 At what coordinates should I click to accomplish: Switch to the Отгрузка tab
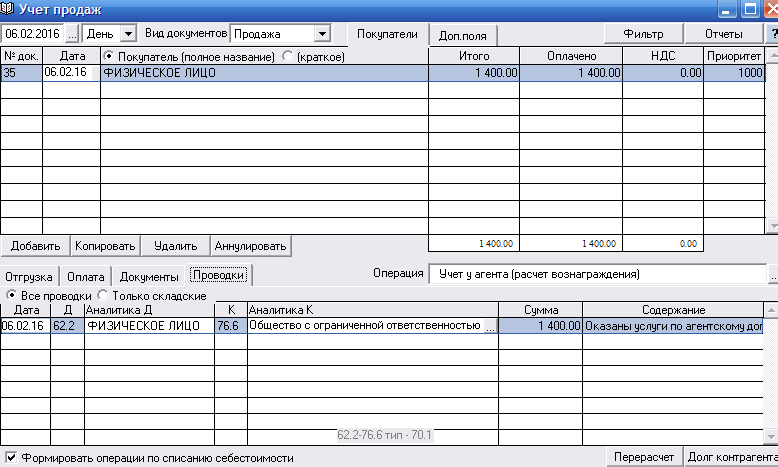(x=29, y=276)
